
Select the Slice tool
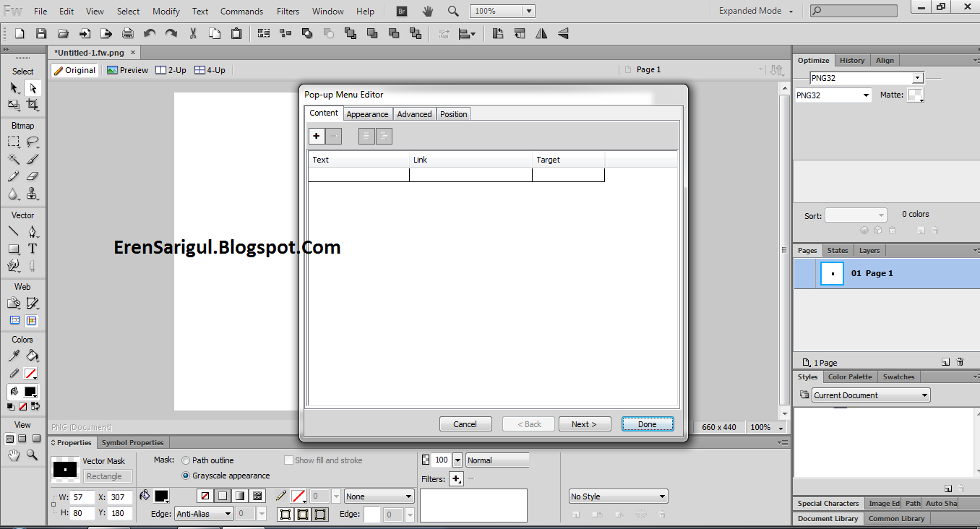coord(33,304)
